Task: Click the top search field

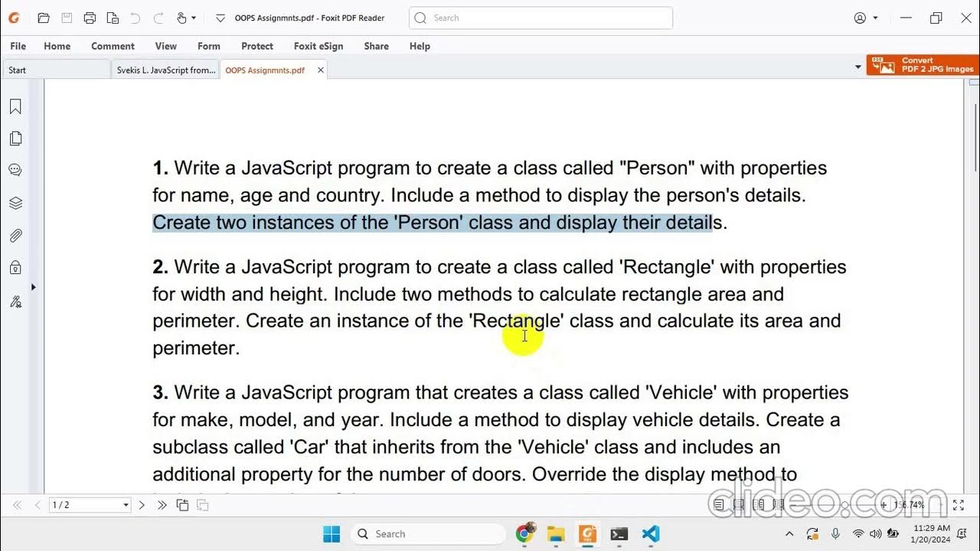Action: (541, 18)
